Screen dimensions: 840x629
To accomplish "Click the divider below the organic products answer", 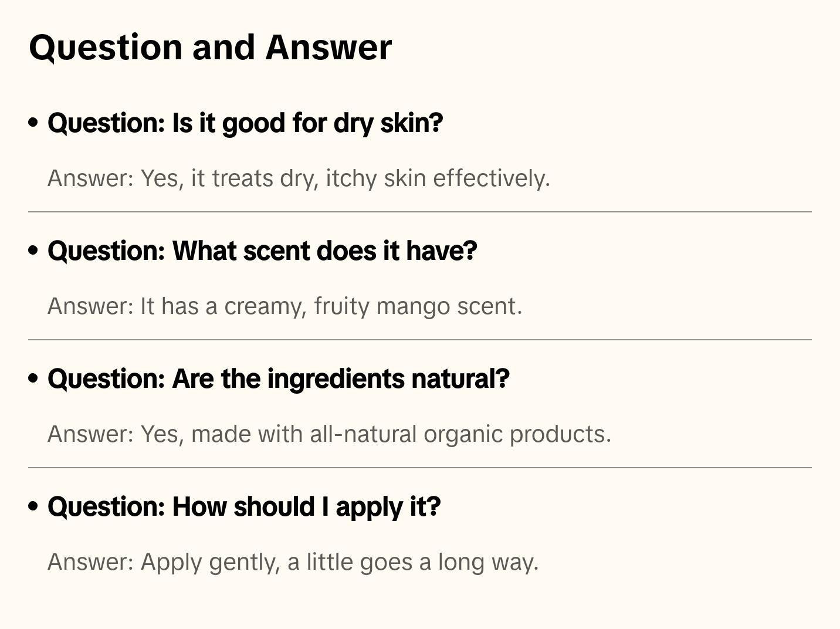I will click(420, 468).
